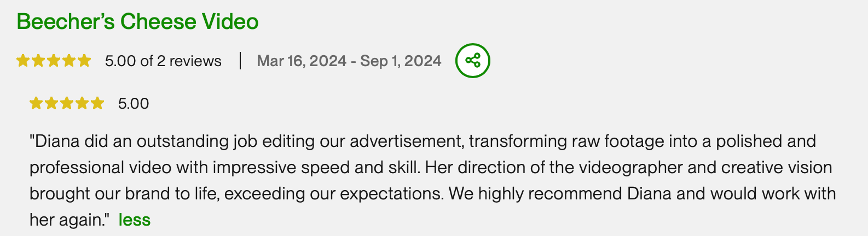Collapse the review with the less link

click(x=134, y=220)
